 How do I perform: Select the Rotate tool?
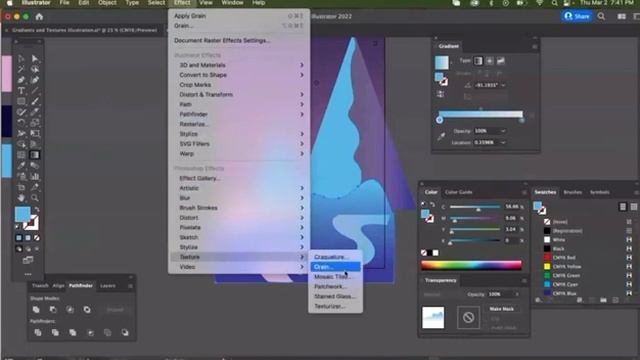[x=21, y=122]
